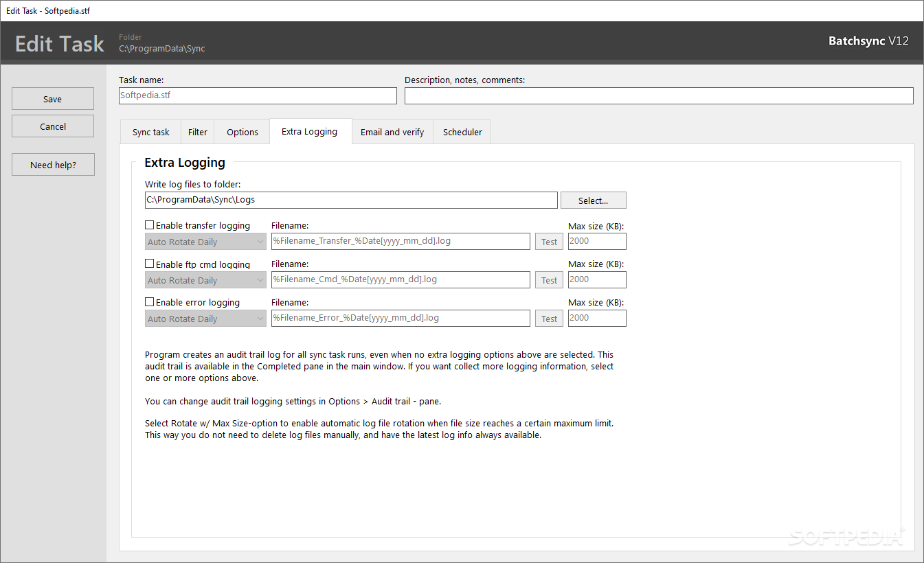
Task: Enable error logging checkbox
Action: coord(150,302)
